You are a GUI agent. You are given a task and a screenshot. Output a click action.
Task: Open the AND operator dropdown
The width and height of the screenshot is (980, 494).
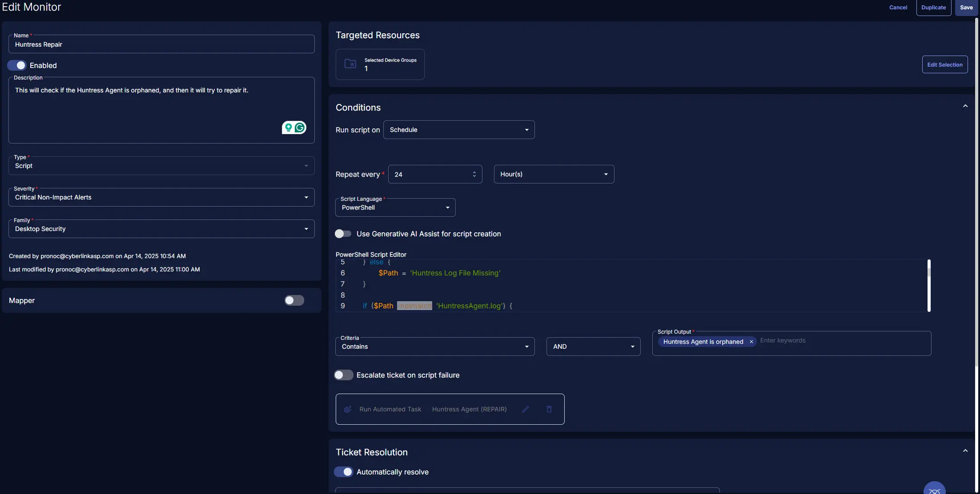pyautogui.click(x=593, y=347)
